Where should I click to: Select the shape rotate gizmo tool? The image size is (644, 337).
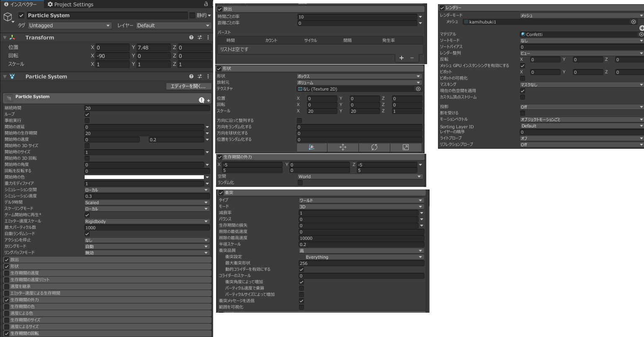point(374,147)
